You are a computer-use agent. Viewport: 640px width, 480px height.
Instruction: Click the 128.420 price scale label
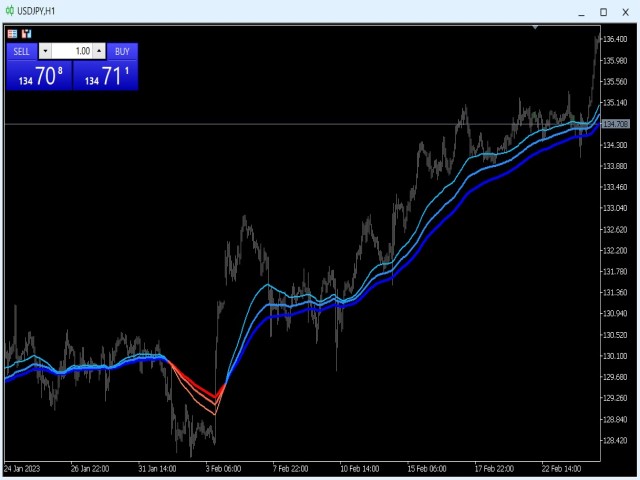[x=616, y=440]
